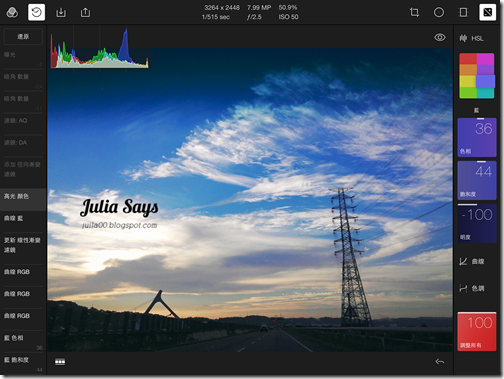Pick the orange swatch in HSL grid
Image resolution: width=504 pixels, height=379 pixels.
click(x=468, y=70)
